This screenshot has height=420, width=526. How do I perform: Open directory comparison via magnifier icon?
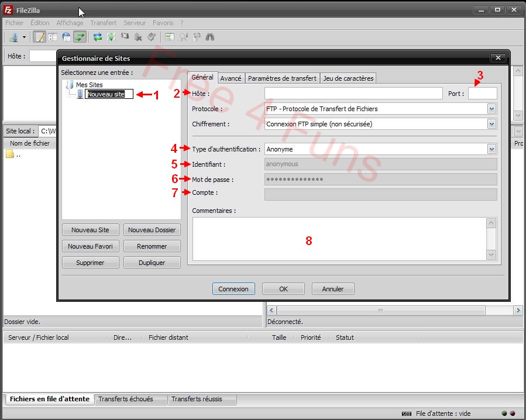click(183, 37)
